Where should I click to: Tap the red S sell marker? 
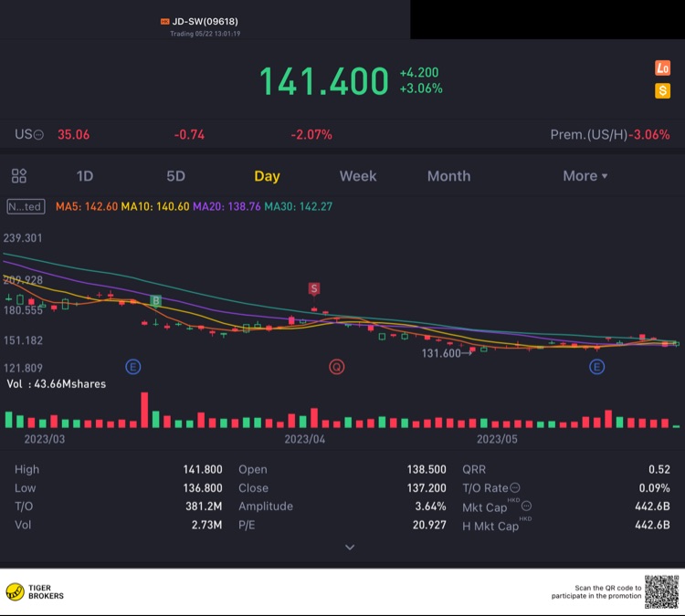coord(313,288)
